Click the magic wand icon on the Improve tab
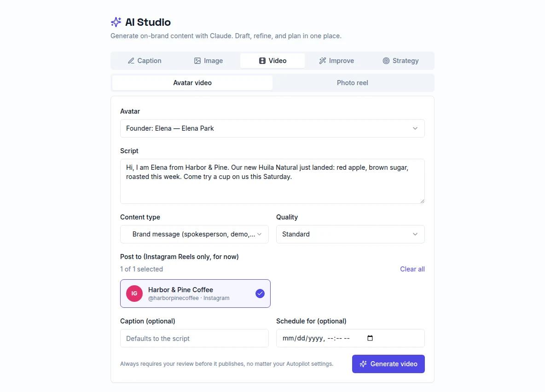The image size is (545, 392). tap(323, 61)
